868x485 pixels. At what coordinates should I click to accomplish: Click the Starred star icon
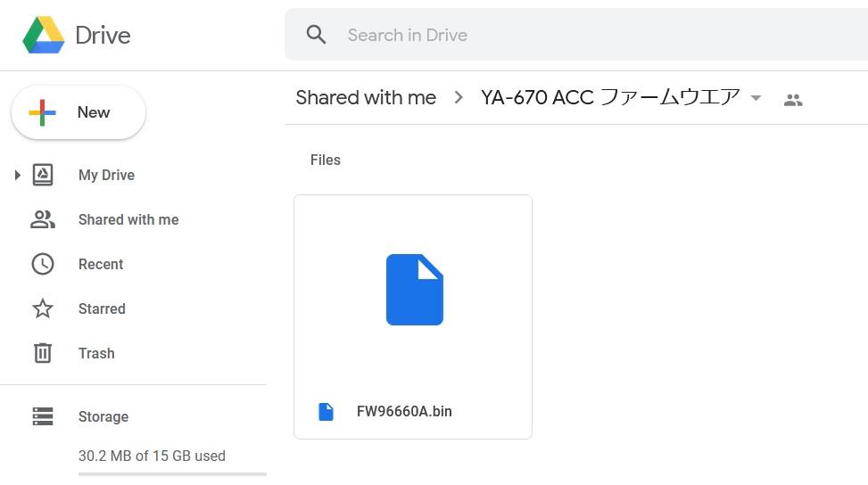click(x=43, y=308)
